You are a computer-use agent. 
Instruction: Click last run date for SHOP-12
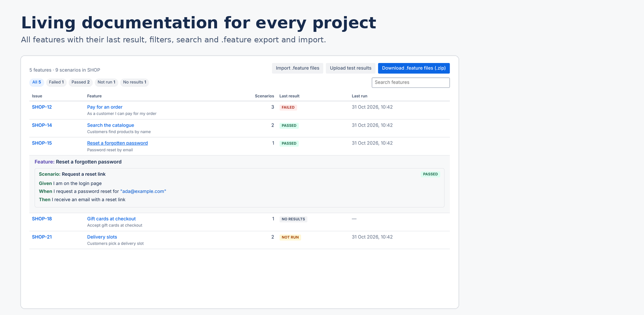[x=372, y=107]
